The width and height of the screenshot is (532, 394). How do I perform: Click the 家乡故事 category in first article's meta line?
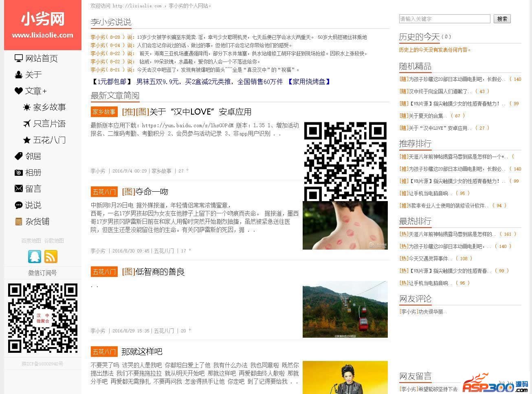pos(161,171)
